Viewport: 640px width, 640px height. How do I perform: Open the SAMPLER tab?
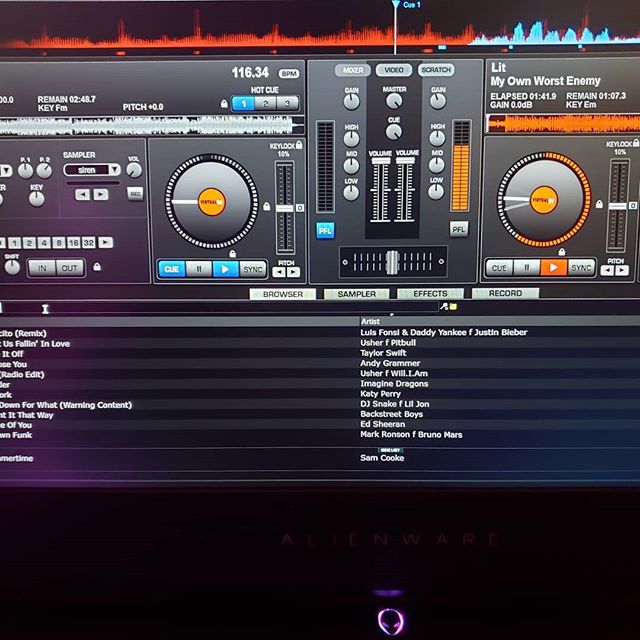tap(356, 294)
